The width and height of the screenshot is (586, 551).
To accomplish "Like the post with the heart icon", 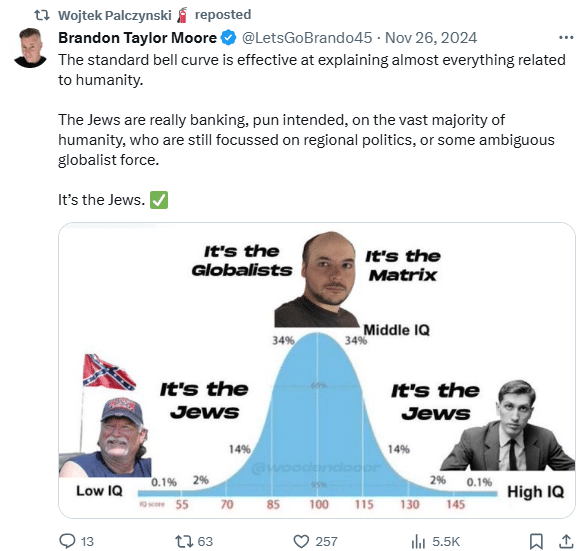I will [301, 541].
